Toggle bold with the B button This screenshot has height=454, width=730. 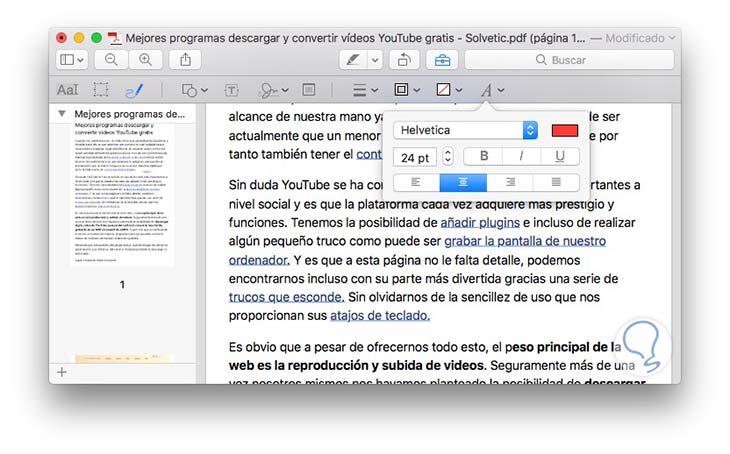[484, 156]
